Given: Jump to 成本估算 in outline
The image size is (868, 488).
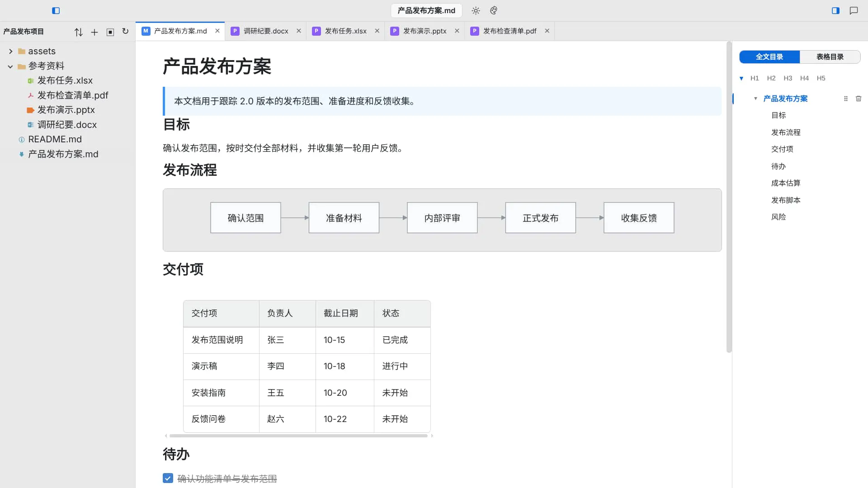Looking at the screenshot, I should (786, 183).
